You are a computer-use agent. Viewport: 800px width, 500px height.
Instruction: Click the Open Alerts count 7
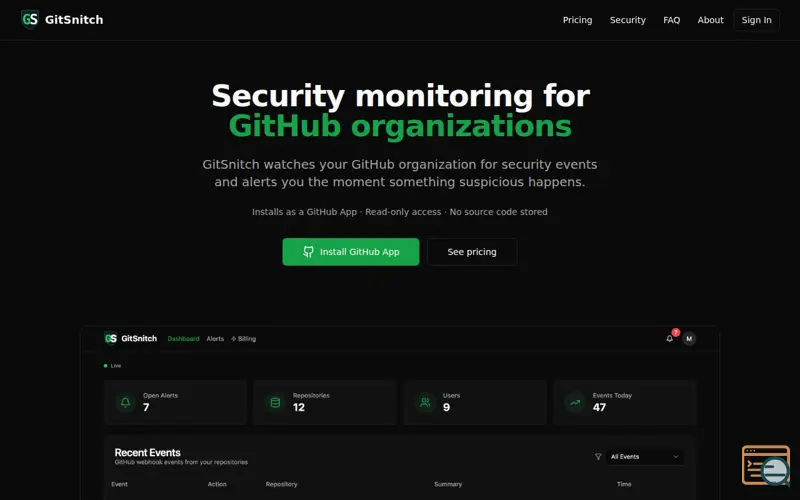point(146,407)
